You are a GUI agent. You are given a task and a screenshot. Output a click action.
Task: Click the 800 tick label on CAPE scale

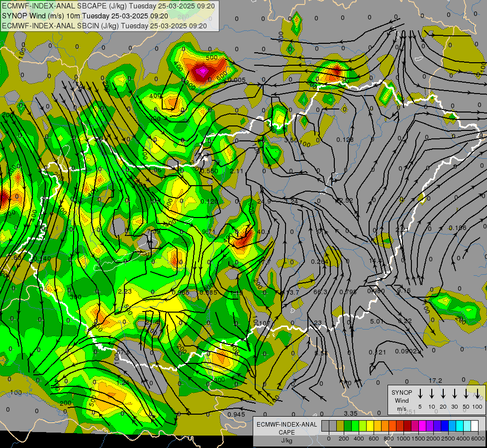[x=389, y=439]
